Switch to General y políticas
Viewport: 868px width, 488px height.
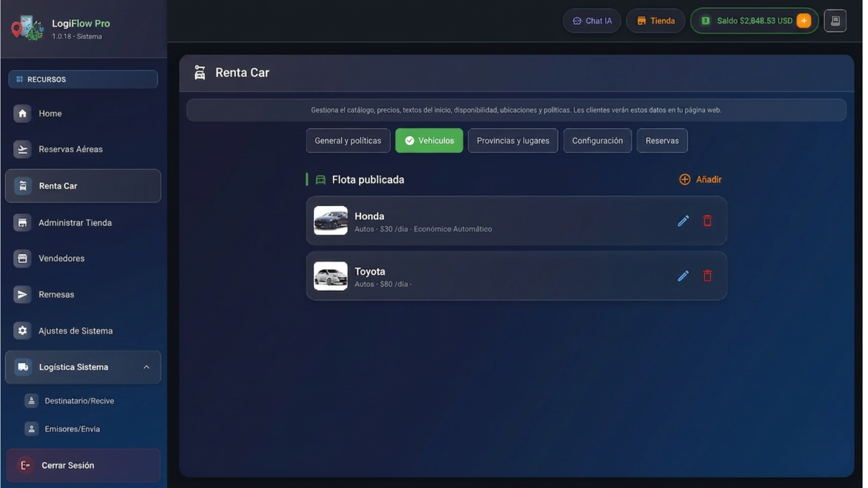(x=348, y=141)
